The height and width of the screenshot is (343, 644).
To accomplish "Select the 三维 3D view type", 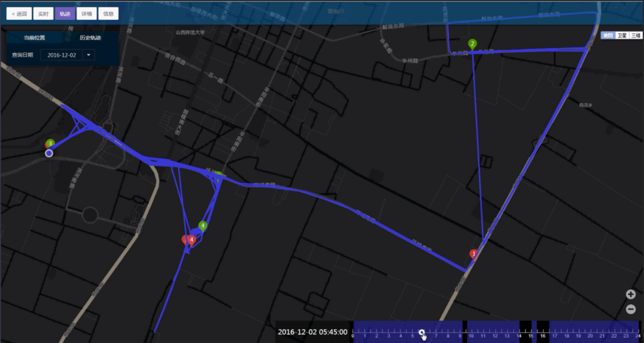I will (x=635, y=35).
